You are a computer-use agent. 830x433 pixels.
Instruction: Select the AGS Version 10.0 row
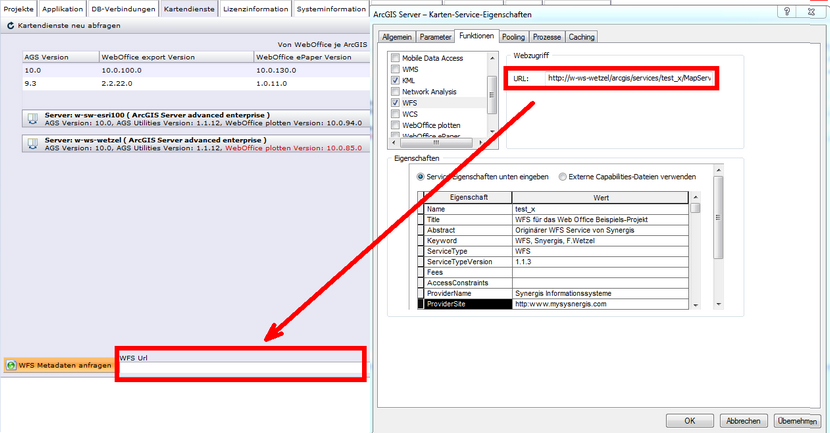pyautogui.click(x=196, y=70)
